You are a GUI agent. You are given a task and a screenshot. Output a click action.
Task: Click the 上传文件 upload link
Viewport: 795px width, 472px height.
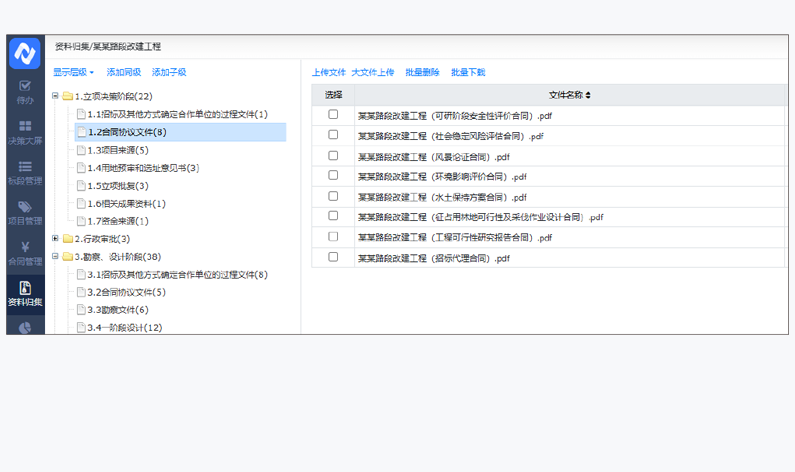tap(328, 72)
